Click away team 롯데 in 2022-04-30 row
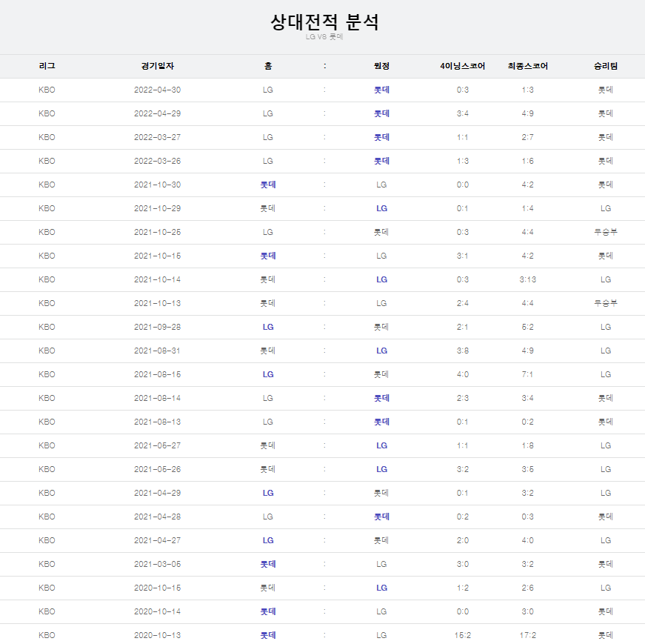Image resolution: width=645 pixels, height=644 pixels. coord(381,90)
